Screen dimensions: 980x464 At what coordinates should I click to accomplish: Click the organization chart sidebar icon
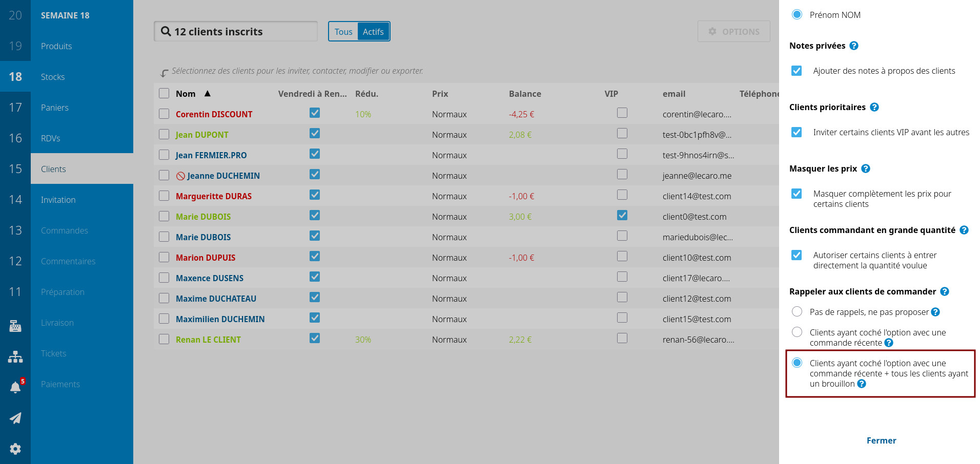(x=15, y=357)
